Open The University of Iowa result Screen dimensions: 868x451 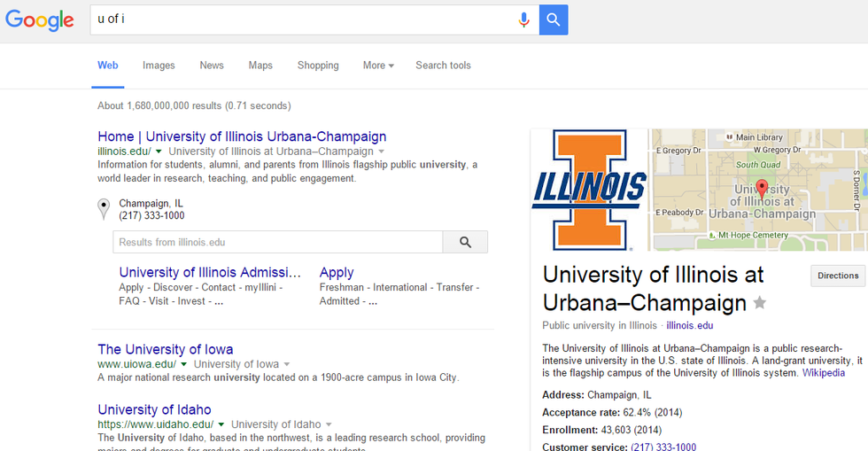pos(166,349)
